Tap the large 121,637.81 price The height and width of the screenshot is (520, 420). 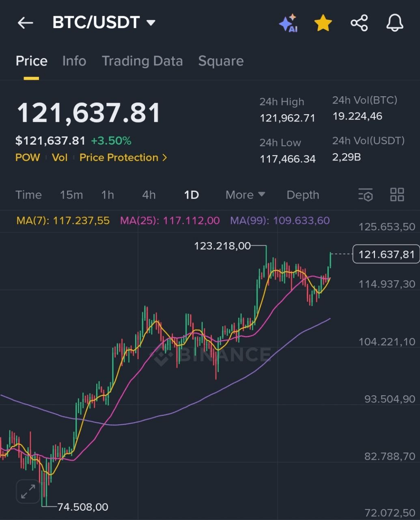[x=88, y=113]
